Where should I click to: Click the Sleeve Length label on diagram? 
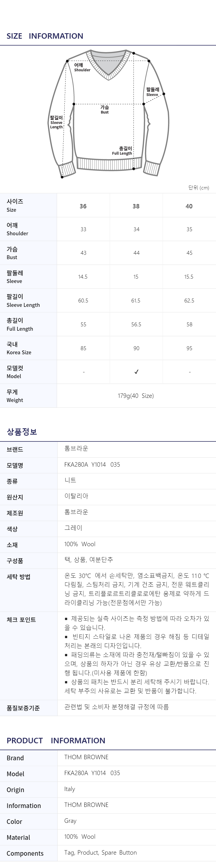pos(56,122)
